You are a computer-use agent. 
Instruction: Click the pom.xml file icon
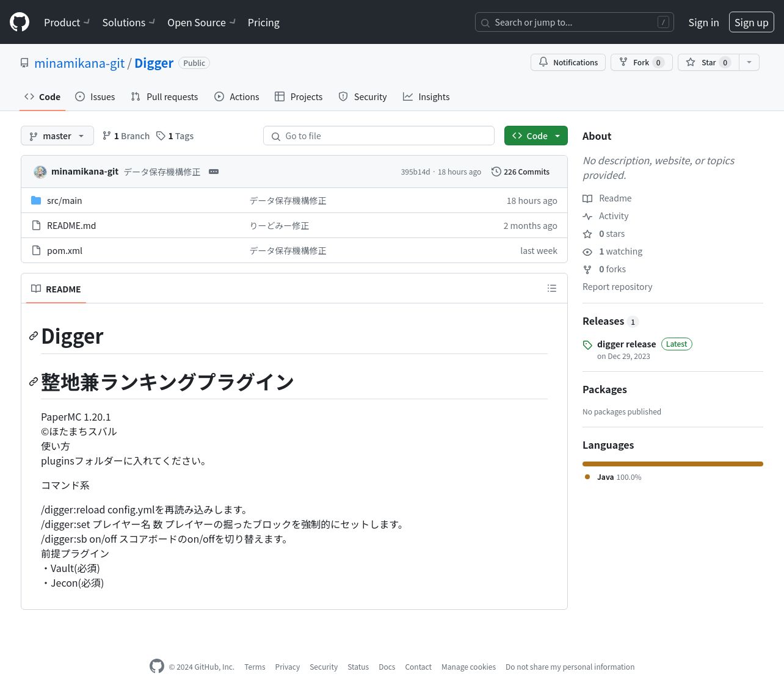click(36, 250)
